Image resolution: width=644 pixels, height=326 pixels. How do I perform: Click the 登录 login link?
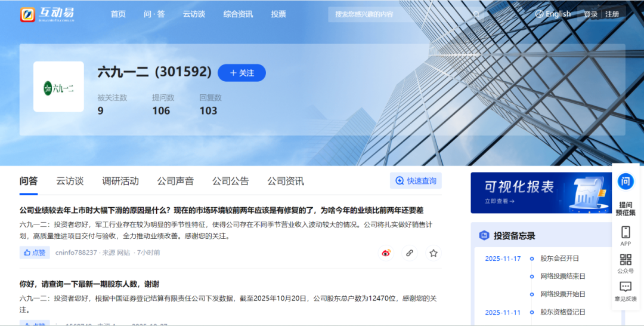(x=590, y=14)
